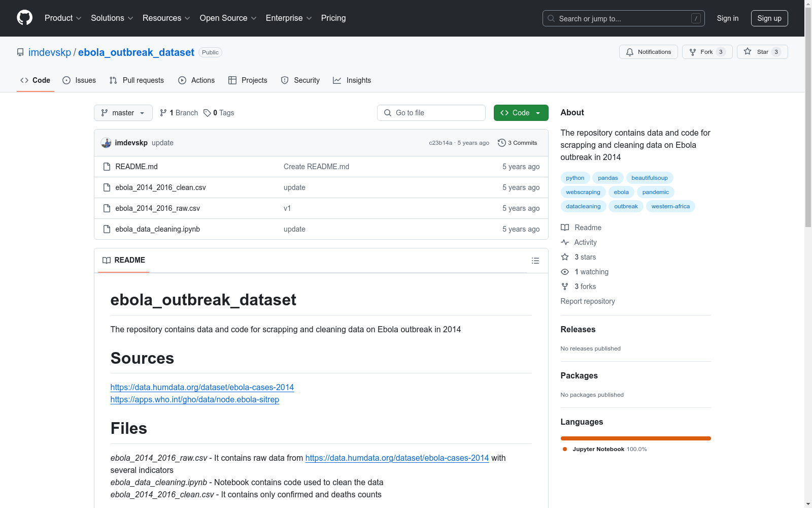Viewport: 812px width, 508px height.
Task: Click the pandas topic tag
Action: coord(608,178)
